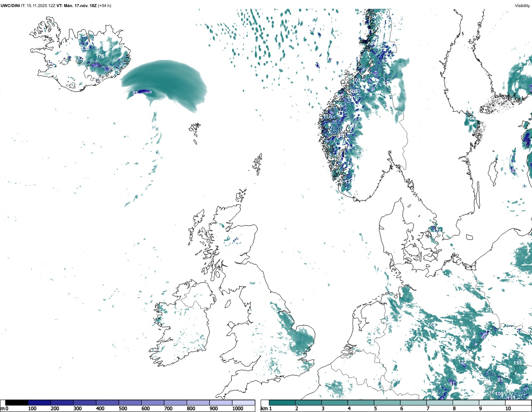
Task: Click valid time 'Mán. 17.nóv. 18Z'
Action: pos(80,5)
